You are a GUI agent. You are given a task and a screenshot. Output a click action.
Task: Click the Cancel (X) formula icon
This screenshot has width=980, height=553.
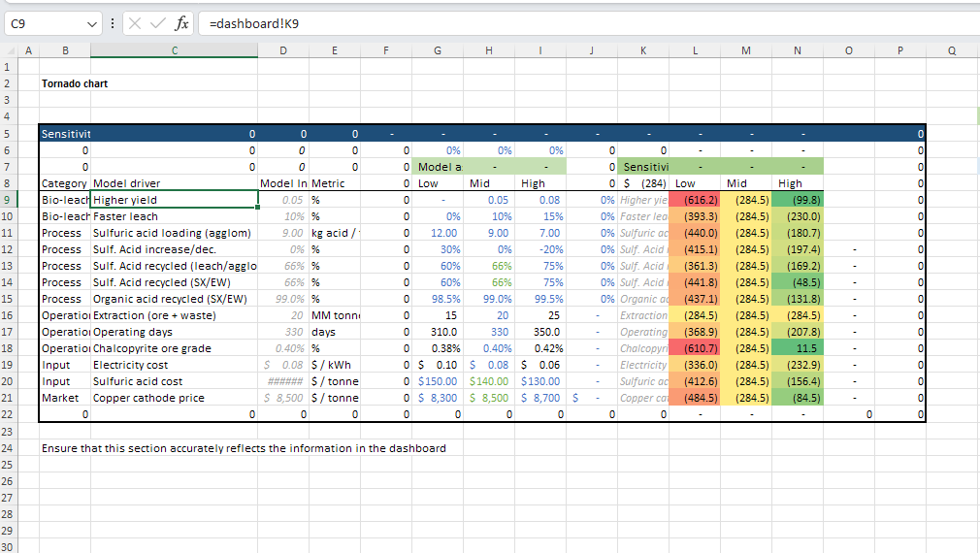[x=134, y=23]
